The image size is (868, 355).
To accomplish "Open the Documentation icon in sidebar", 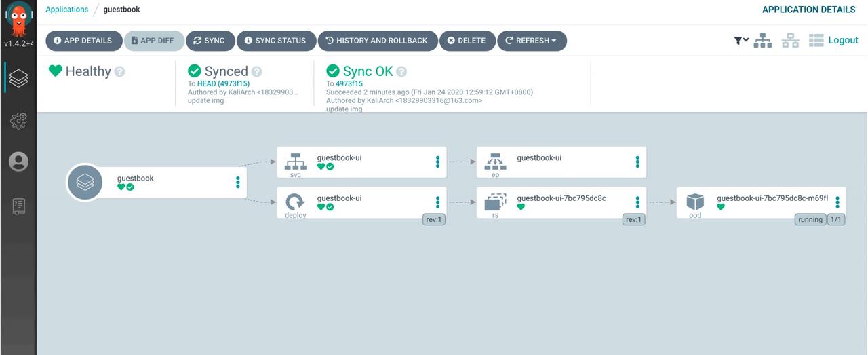I will 18,207.
